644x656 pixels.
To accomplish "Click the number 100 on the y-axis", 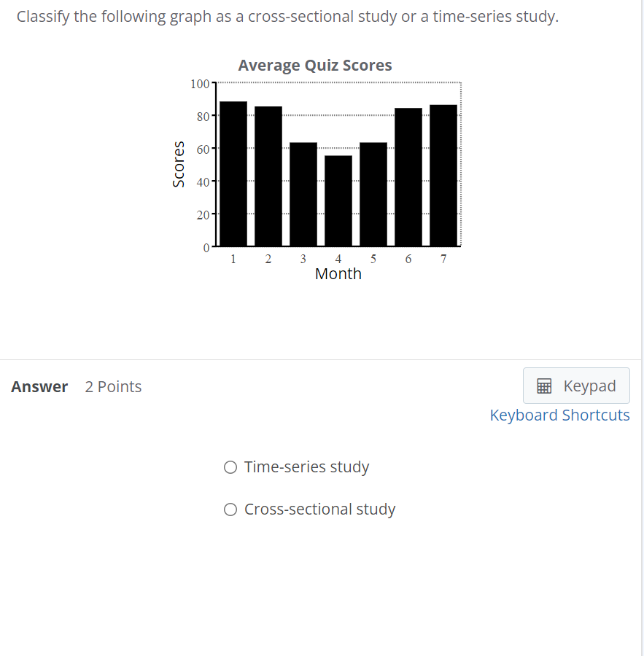I will [198, 83].
